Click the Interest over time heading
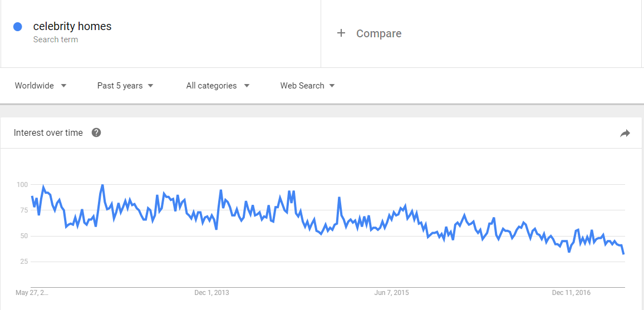 [48, 132]
